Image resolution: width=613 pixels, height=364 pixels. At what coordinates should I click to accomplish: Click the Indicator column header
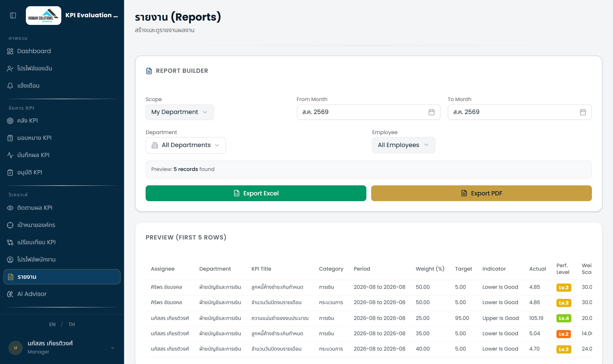pos(494,269)
